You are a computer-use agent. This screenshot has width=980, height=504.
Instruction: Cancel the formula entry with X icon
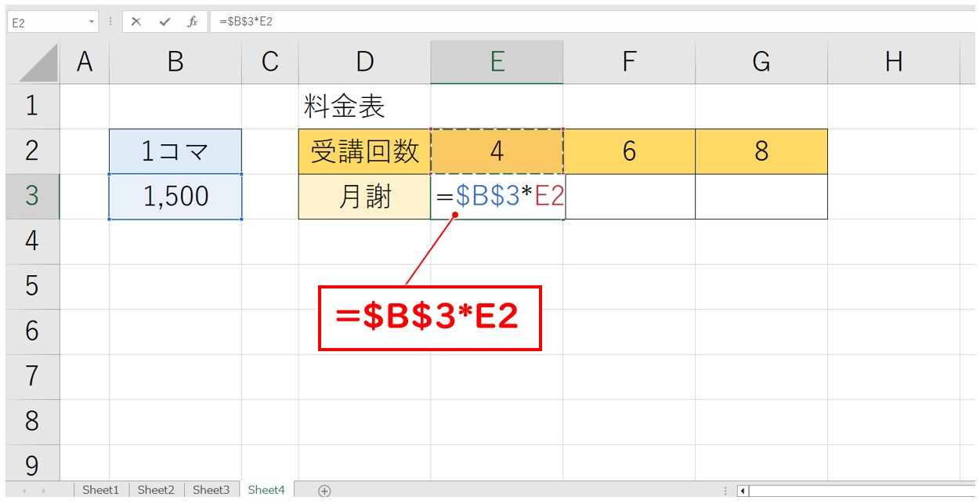point(136,22)
